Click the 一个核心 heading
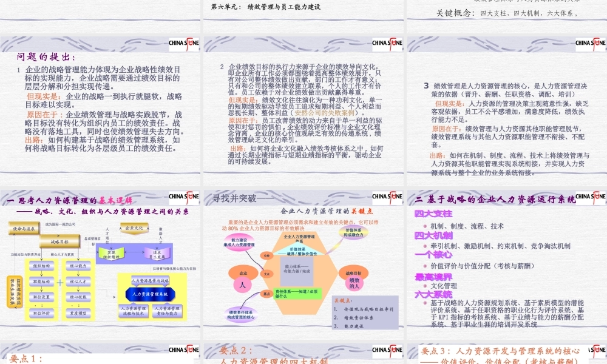This screenshot has height=364, width=607. tap(433, 255)
